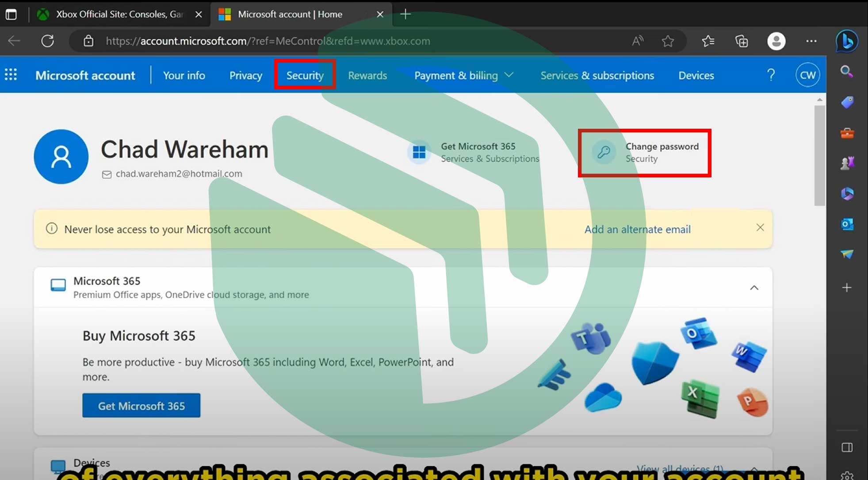Image resolution: width=868 pixels, height=480 pixels.
Task: Open Your info menu item
Action: [x=184, y=75]
